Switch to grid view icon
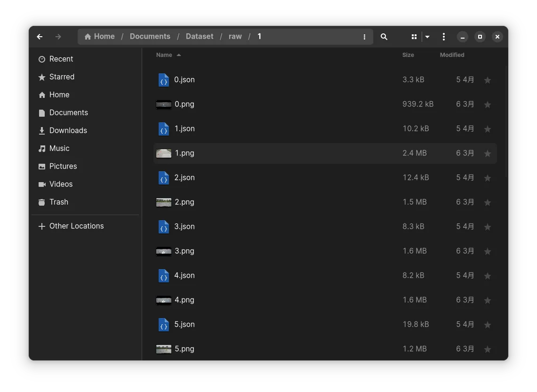 414,37
